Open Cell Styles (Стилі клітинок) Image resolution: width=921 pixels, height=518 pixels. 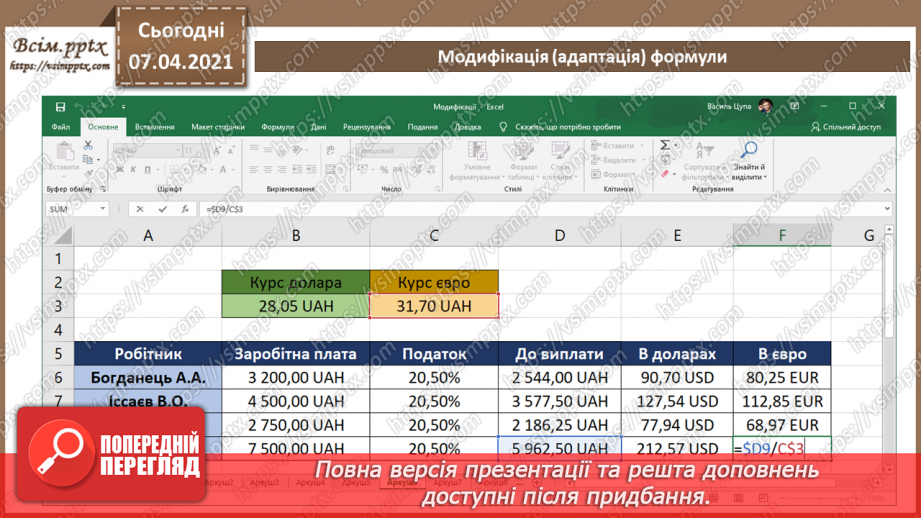[x=559, y=161]
